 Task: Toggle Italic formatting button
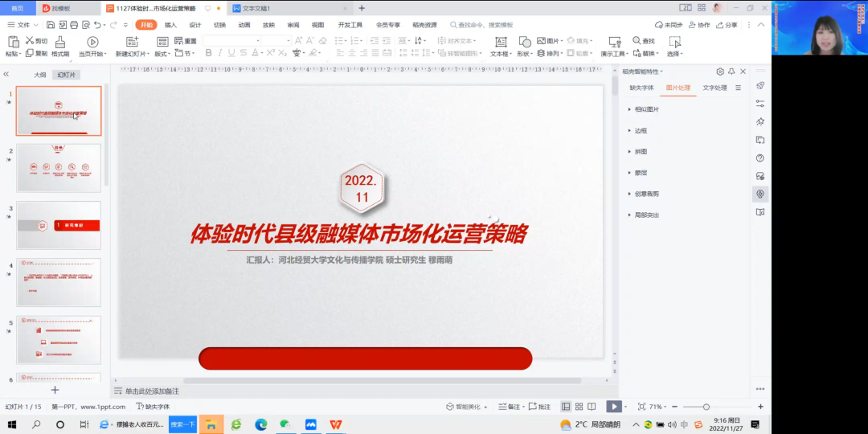pos(220,53)
